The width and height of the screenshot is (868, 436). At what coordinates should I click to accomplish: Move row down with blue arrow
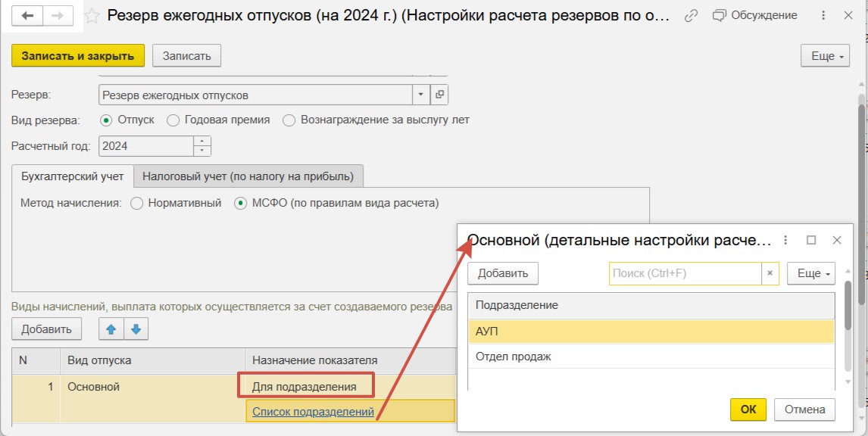[x=136, y=329]
